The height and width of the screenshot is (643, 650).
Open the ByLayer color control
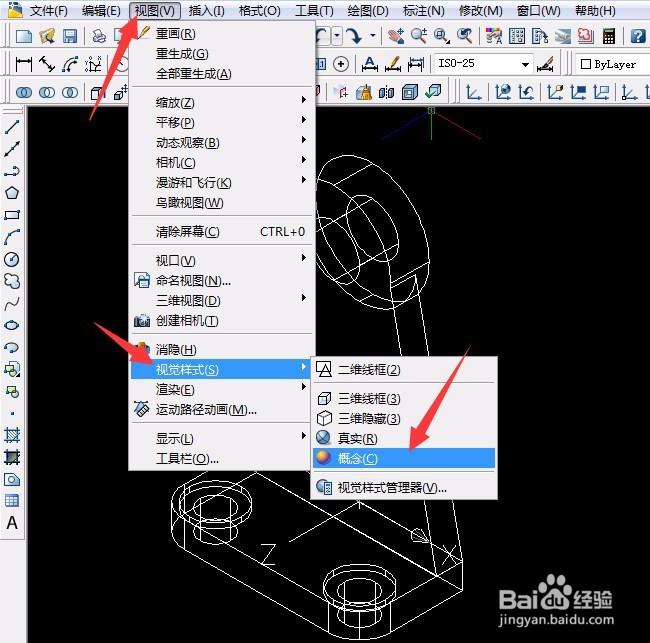point(613,64)
